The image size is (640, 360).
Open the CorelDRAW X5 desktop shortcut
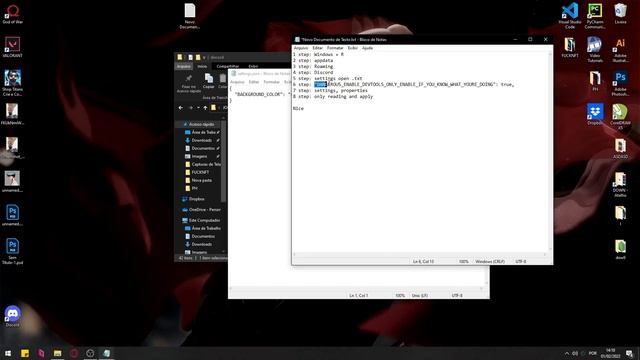tap(620, 117)
